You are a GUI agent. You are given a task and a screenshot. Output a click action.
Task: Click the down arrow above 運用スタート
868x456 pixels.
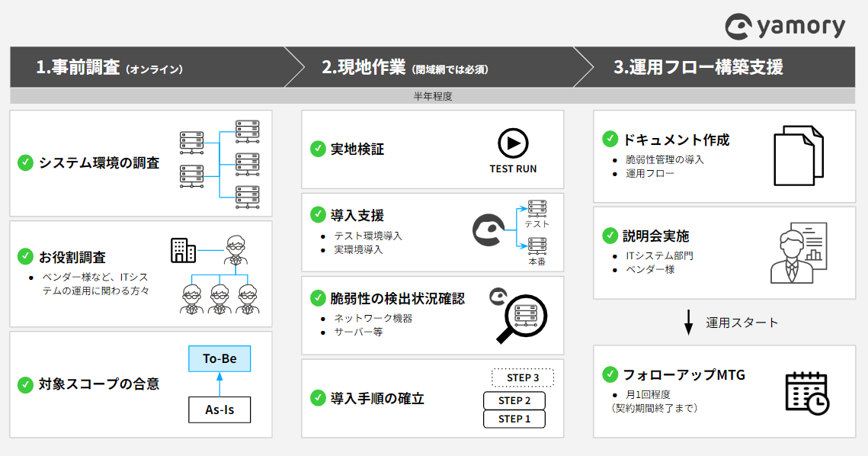click(690, 322)
